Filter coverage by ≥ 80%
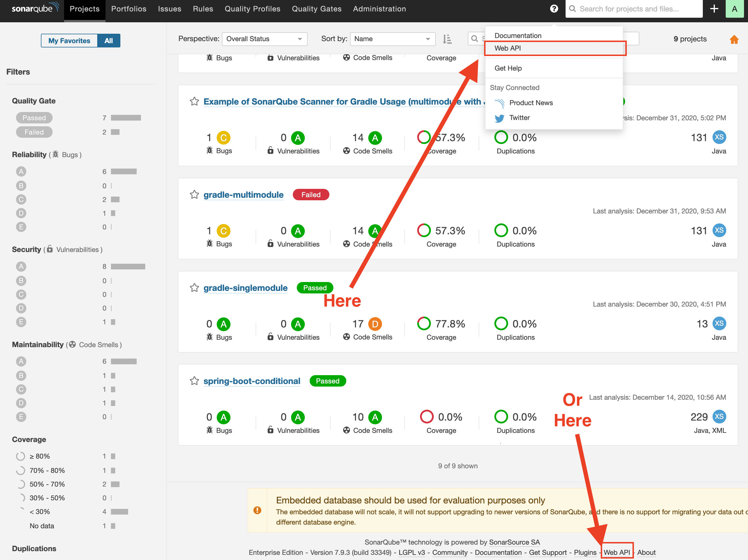The height and width of the screenshot is (560, 748). [39, 456]
